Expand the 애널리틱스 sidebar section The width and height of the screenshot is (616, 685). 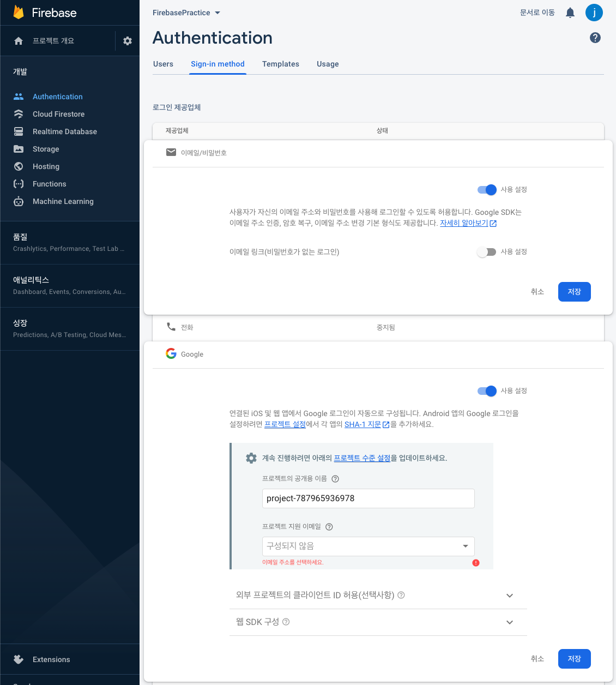70,286
